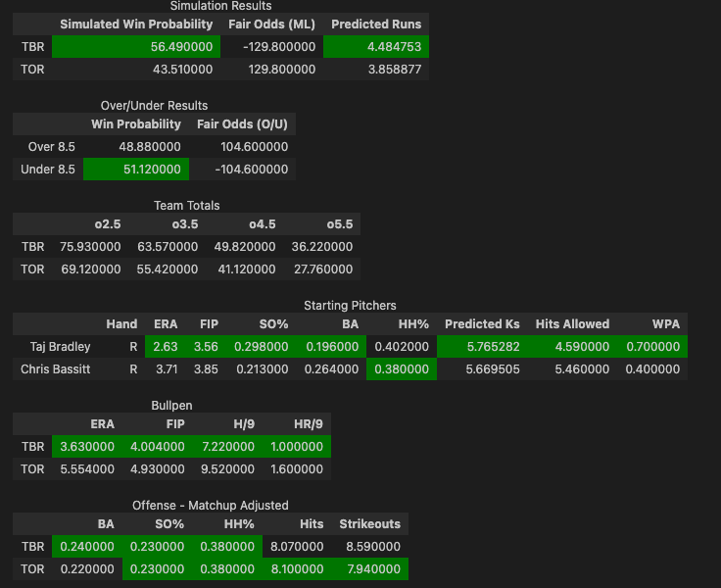Select TOR Strikeouts value 7.940000

(373, 569)
